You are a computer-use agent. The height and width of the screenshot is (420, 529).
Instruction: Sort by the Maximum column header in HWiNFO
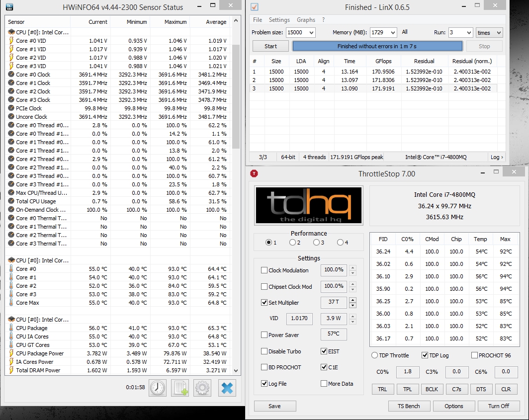click(x=170, y=22)
